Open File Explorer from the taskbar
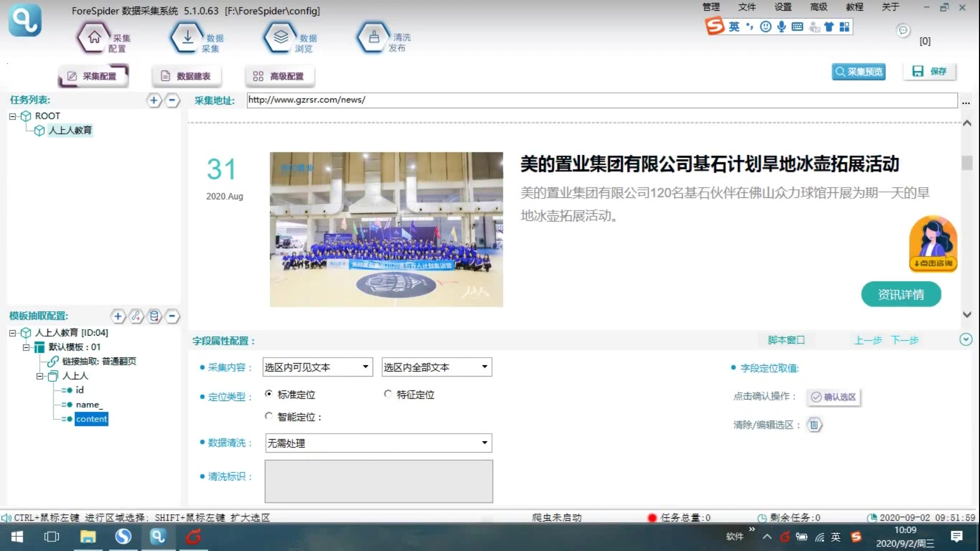Image resolution: width=980 pixels, height=551 pixels. [x=88, y=537]
